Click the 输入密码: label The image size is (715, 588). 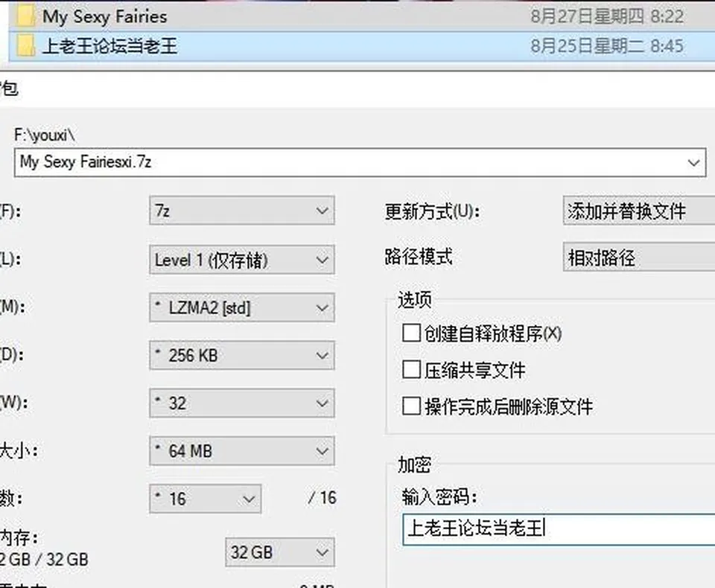[439, 497]
